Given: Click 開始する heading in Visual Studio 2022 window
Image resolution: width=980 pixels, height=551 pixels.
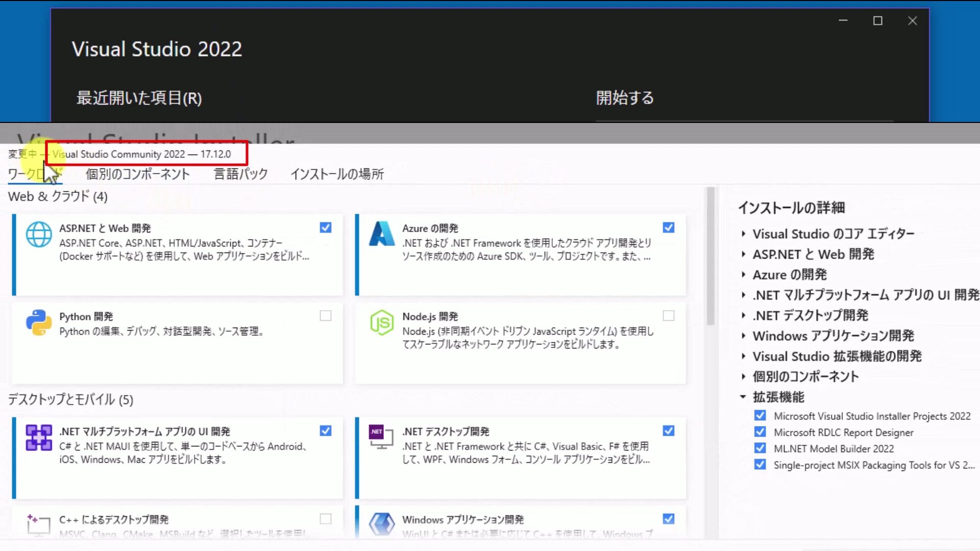Looking at the screenshot, I should point(625,97).
